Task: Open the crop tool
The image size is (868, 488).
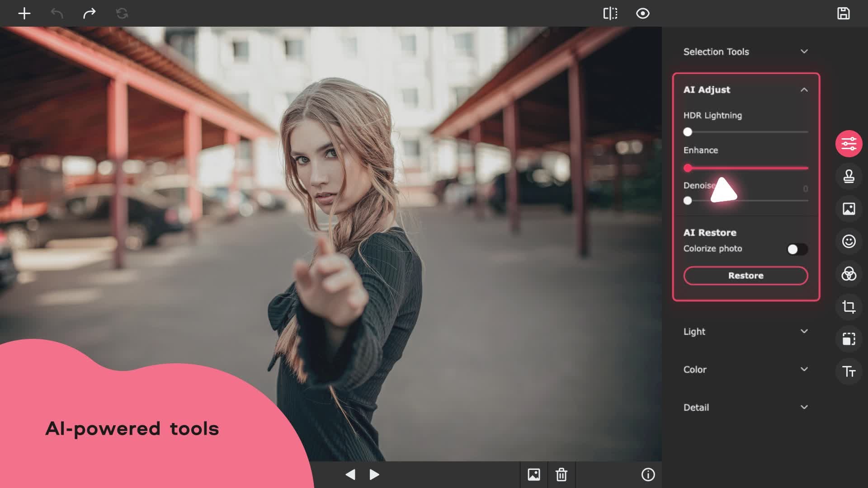Action: tap(849, 307)
